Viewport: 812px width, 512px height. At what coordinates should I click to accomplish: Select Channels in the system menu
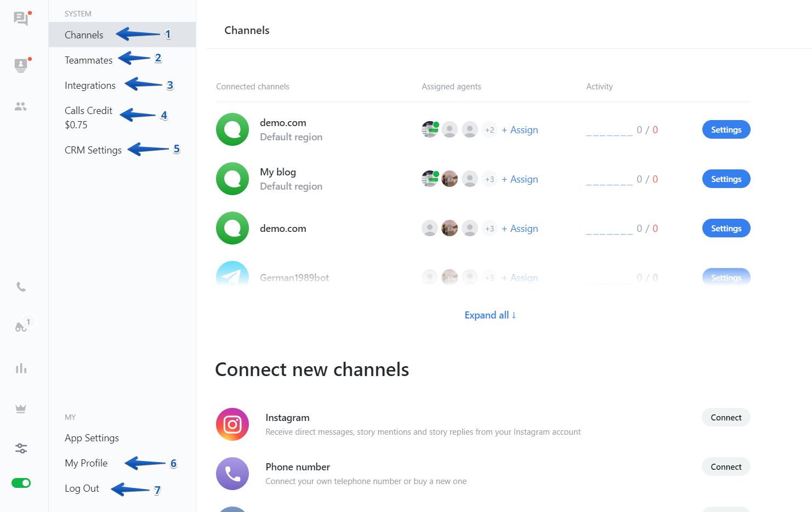tap(122, 35)
